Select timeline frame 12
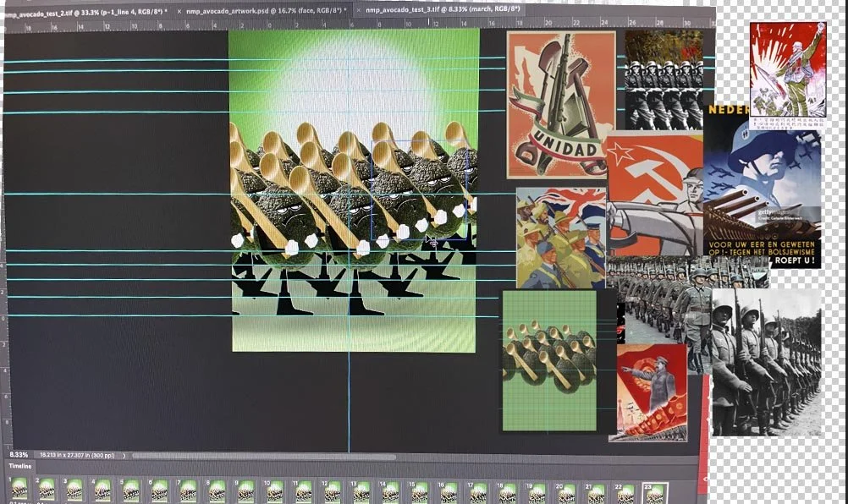Screen dimensions: 848x504 (x=332, y=491)
